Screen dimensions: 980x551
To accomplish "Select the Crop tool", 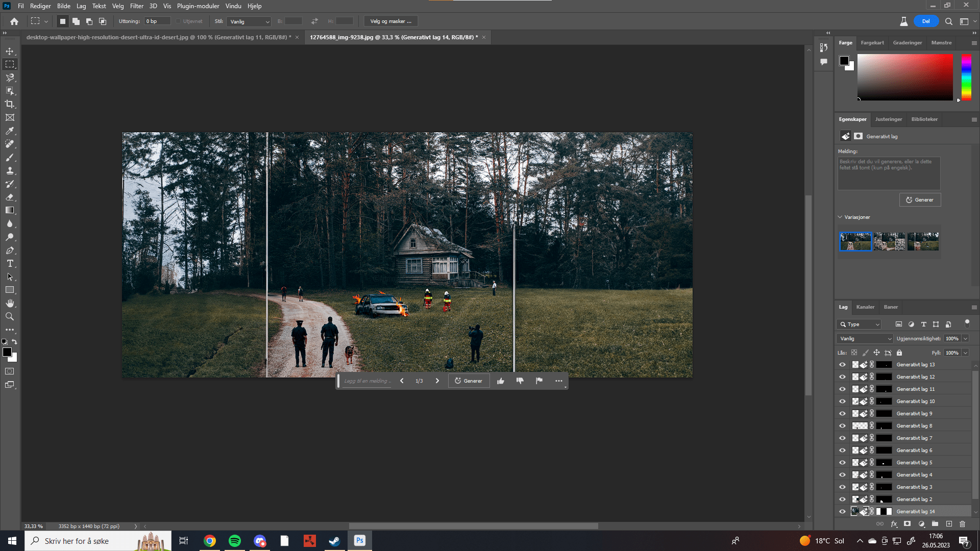I will [x=9, y=104].
